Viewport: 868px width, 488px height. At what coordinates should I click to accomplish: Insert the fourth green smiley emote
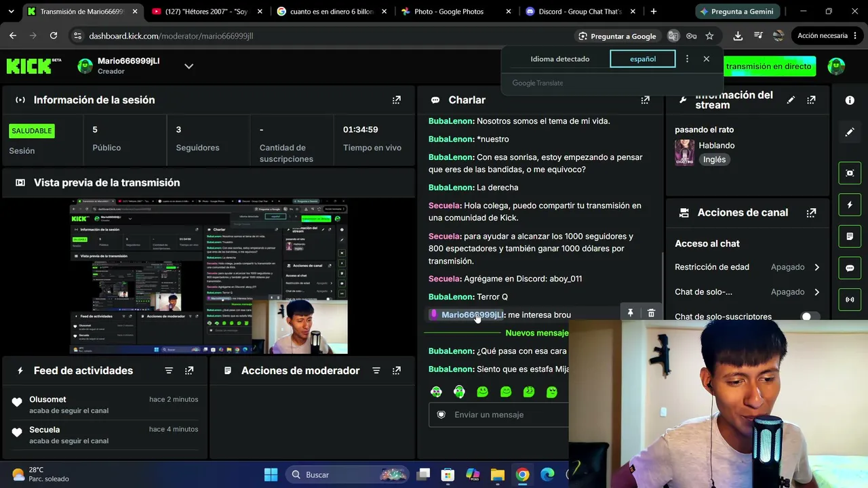tap(505, 392)
